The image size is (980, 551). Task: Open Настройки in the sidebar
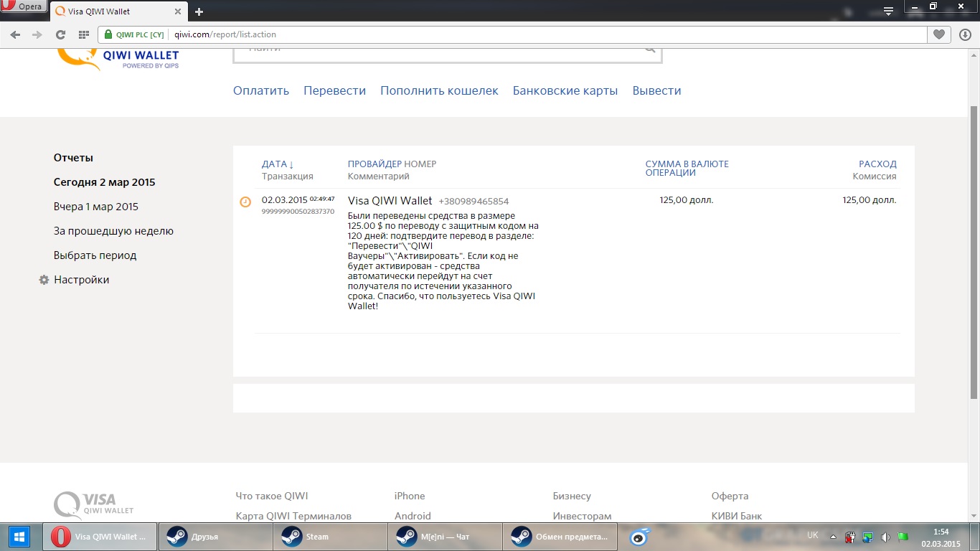82,280
